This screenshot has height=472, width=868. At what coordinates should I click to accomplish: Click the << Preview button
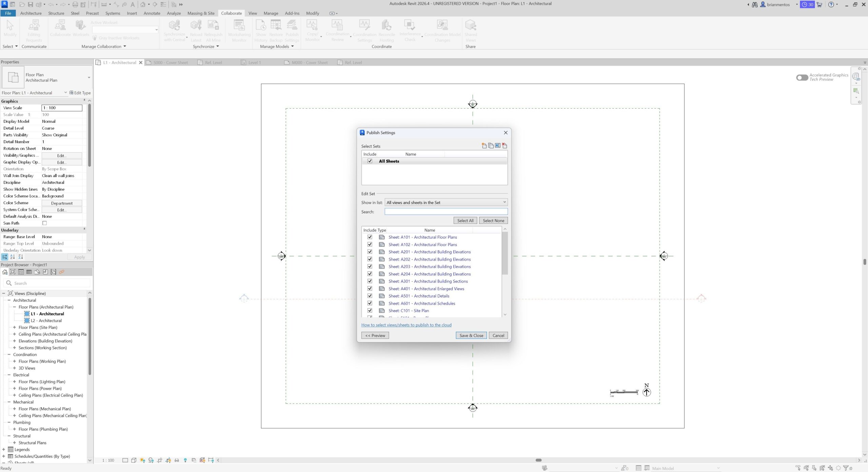(375, 336)
